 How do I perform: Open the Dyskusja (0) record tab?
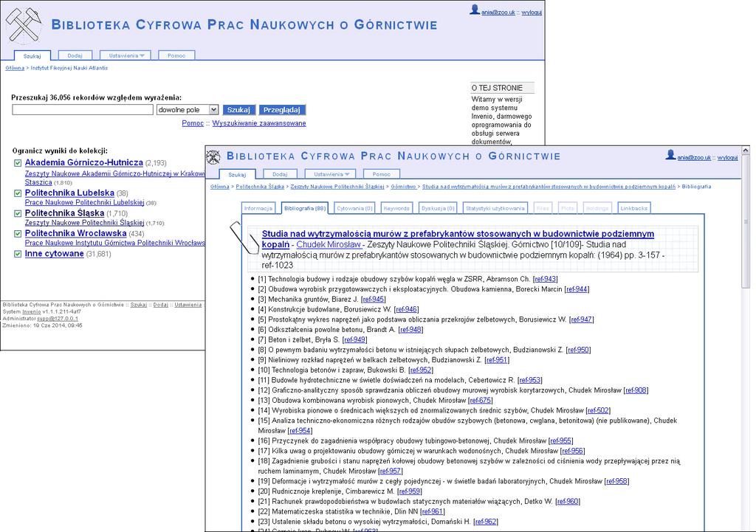438,208
